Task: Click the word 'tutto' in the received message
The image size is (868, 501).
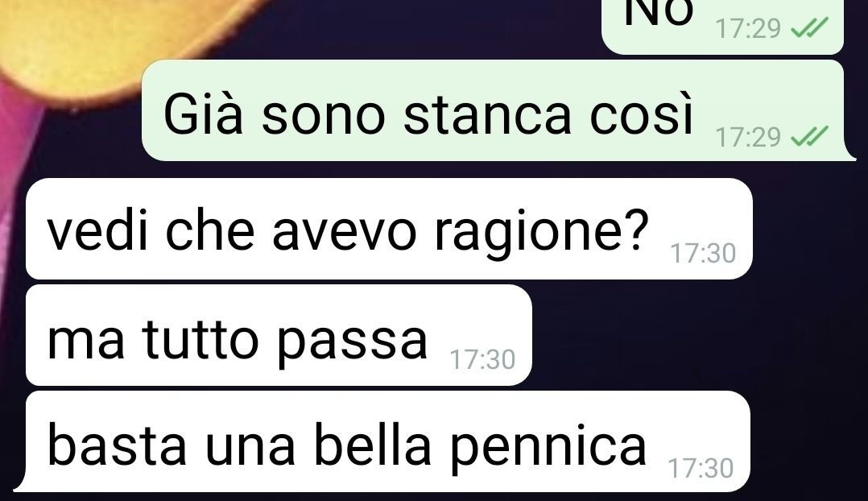Action: click(200, 338)
